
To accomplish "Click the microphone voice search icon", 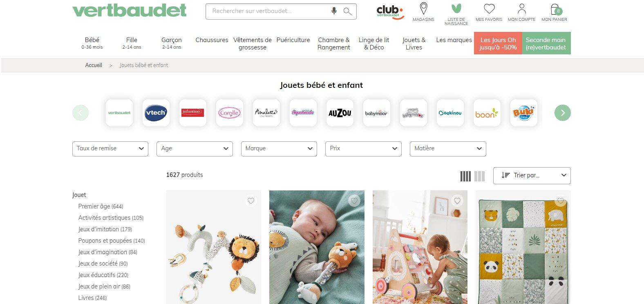I will pyautogui.click(x=334, y=11).
